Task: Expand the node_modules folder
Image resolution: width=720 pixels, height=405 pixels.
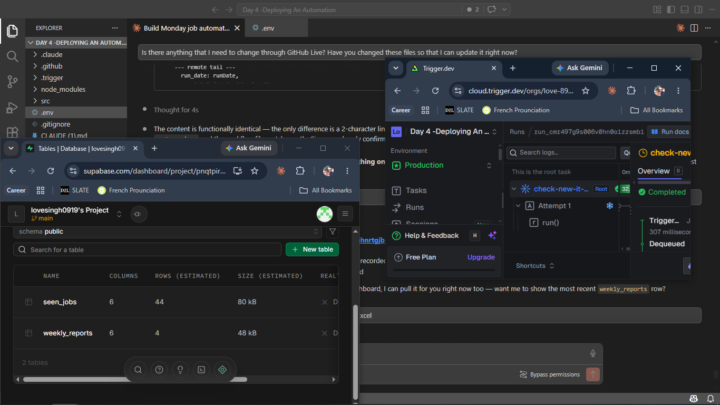Action: coord(62,89)
